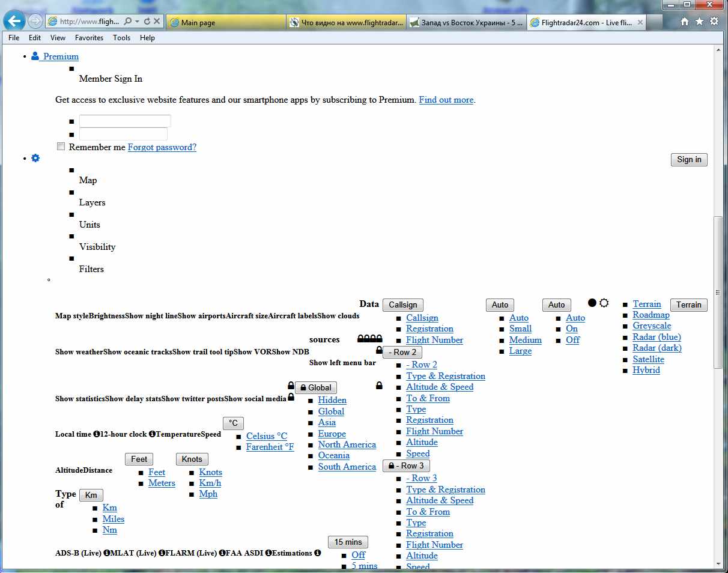The image size is (728, 573).
Task: Click the info icon after MLAT (Live)
Action: tap(162, 553)
